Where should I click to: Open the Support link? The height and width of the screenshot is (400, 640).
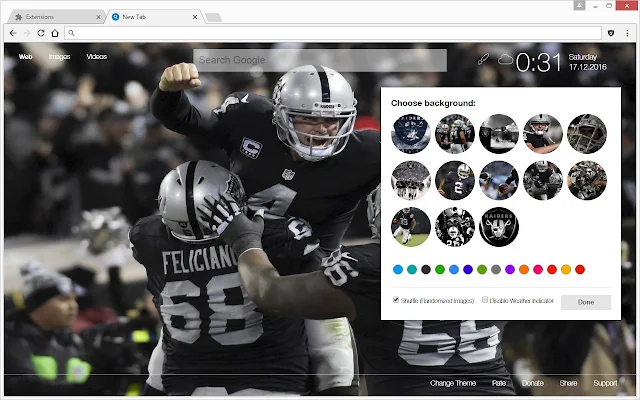tap(605, 383)
